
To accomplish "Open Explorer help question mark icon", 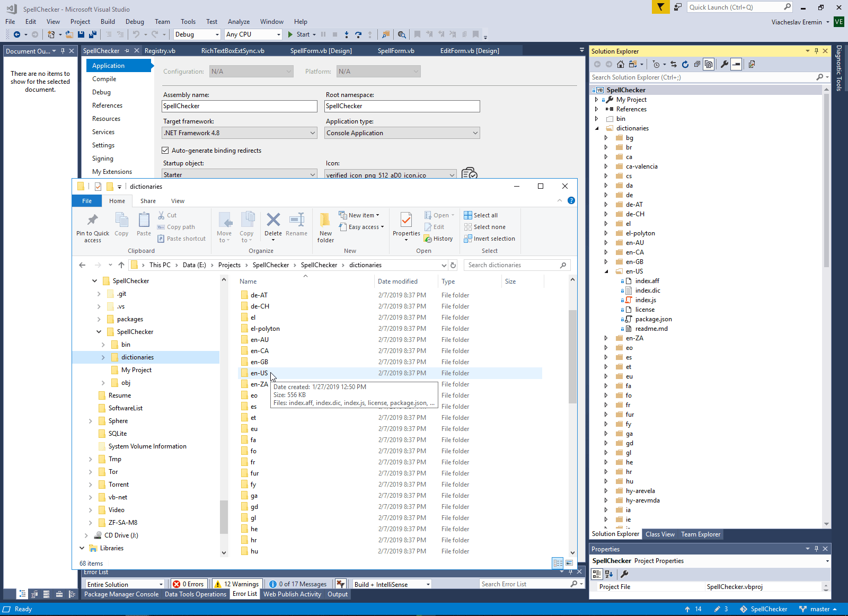I will click(x=571, y=200).
